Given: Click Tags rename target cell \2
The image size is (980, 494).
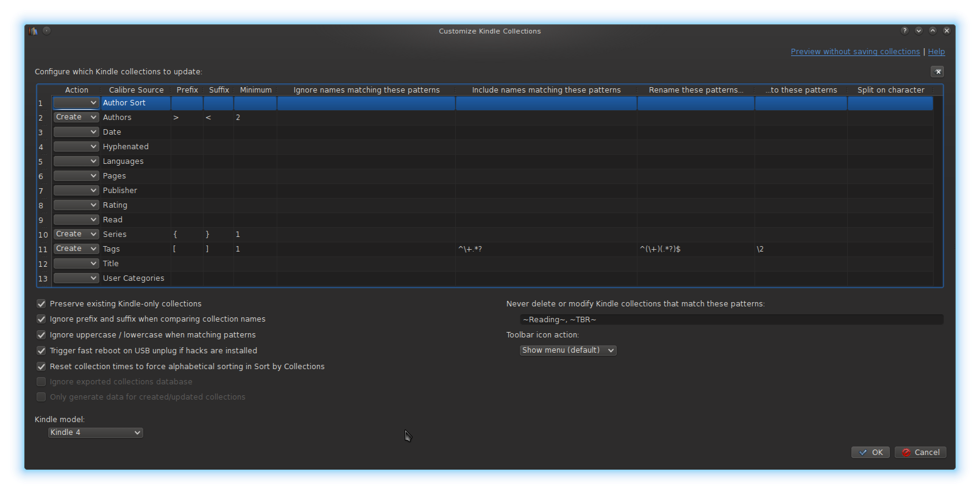Looking at the screenshot, I should (801, 249).
